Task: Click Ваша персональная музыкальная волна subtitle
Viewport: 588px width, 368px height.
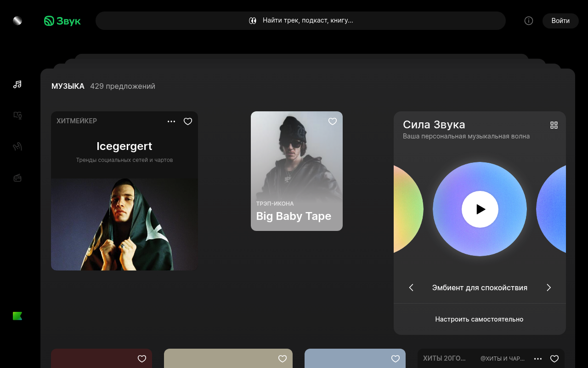Action: pos(466,136)
